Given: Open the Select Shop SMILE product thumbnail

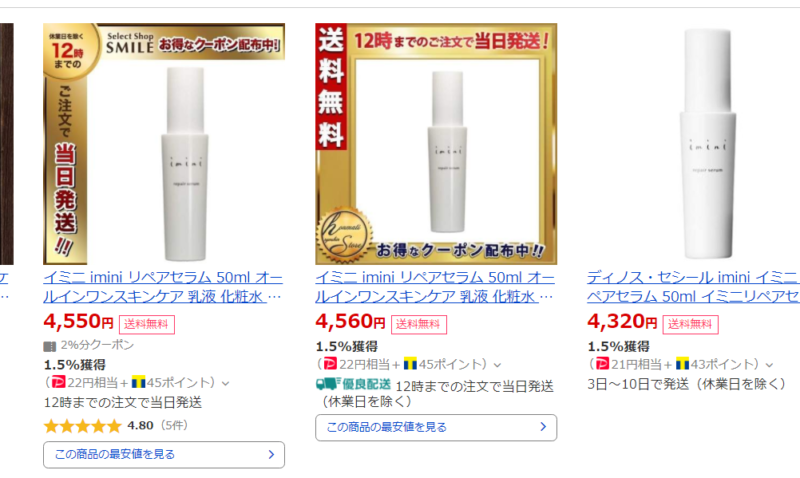Looking at the screenshot, I should pyautogui.click(x=164, y=144).
